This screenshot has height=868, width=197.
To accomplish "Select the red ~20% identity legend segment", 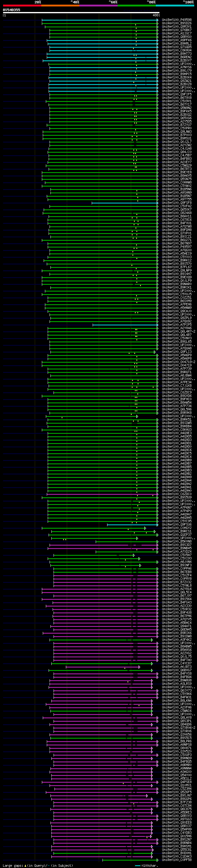I will [x=22, y=6].
